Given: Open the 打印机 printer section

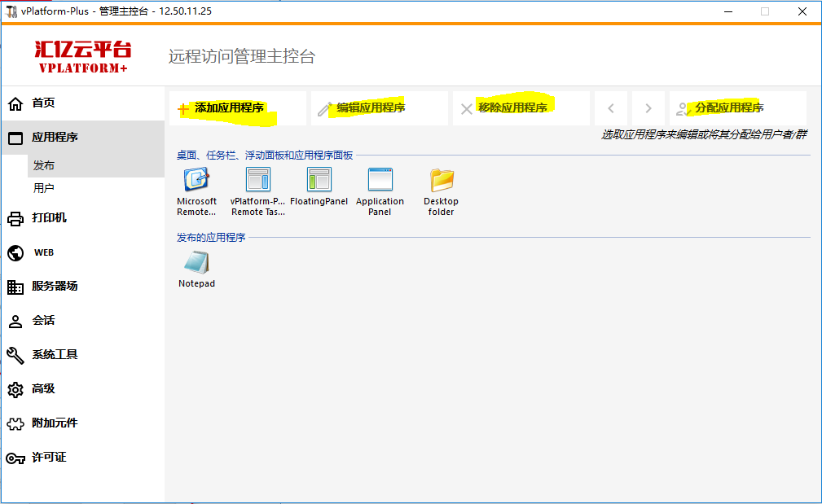Looking at the screenshot, I should pos(49,218).
